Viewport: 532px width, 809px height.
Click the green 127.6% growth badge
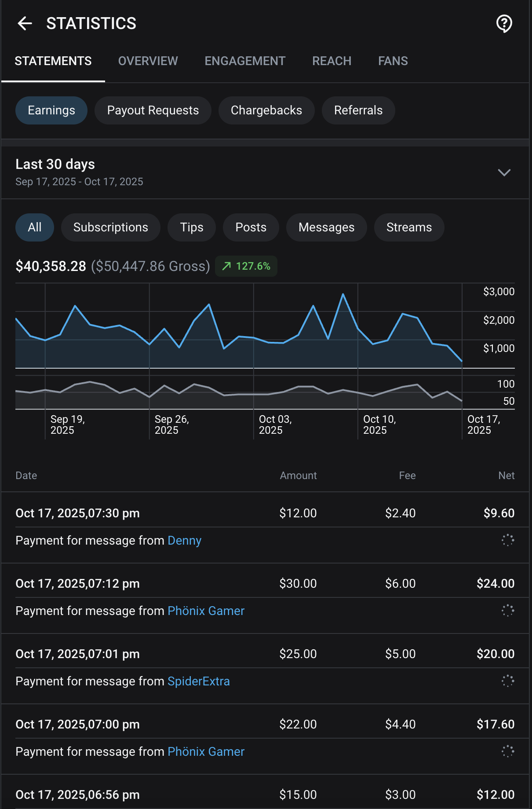(246, 266)
